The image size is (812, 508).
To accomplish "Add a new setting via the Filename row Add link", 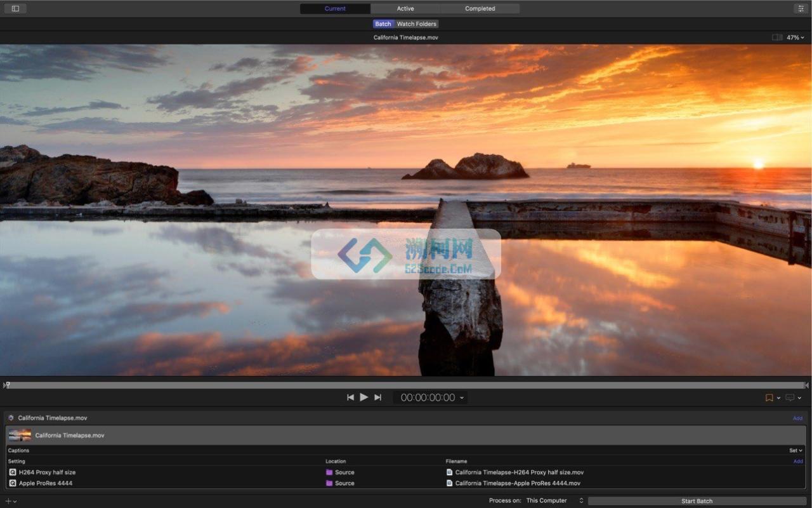I will (x=798, y=462).
